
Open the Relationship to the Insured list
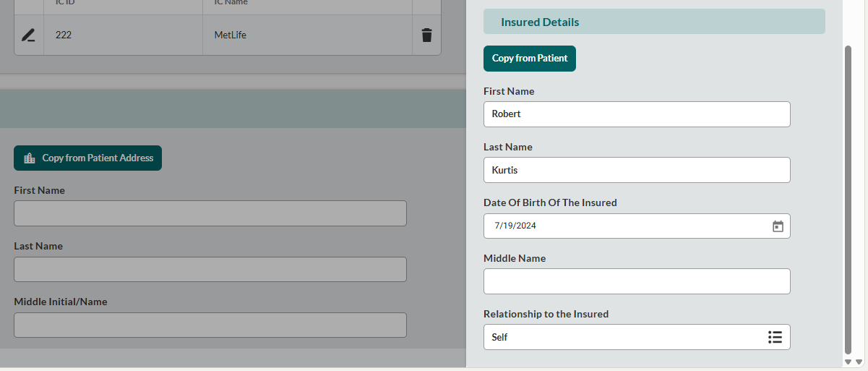tap(775, 337)
